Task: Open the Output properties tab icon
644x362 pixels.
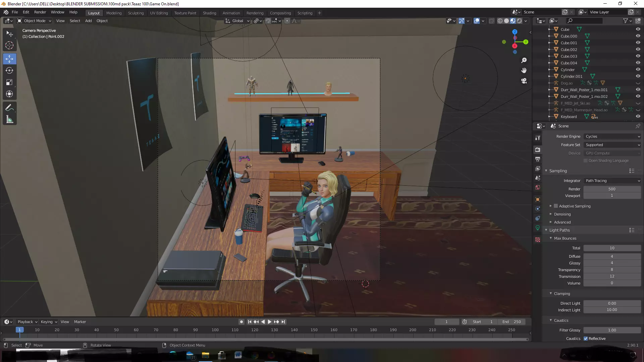Action: [538, 159]
